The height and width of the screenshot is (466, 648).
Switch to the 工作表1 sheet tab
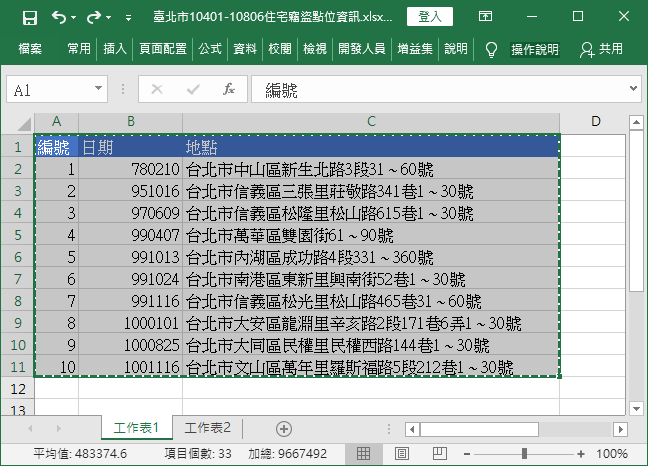pos(136,428)
